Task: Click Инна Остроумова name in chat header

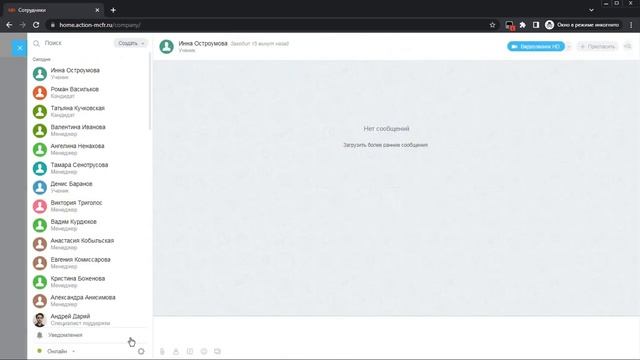Action: tap(203, 43)
